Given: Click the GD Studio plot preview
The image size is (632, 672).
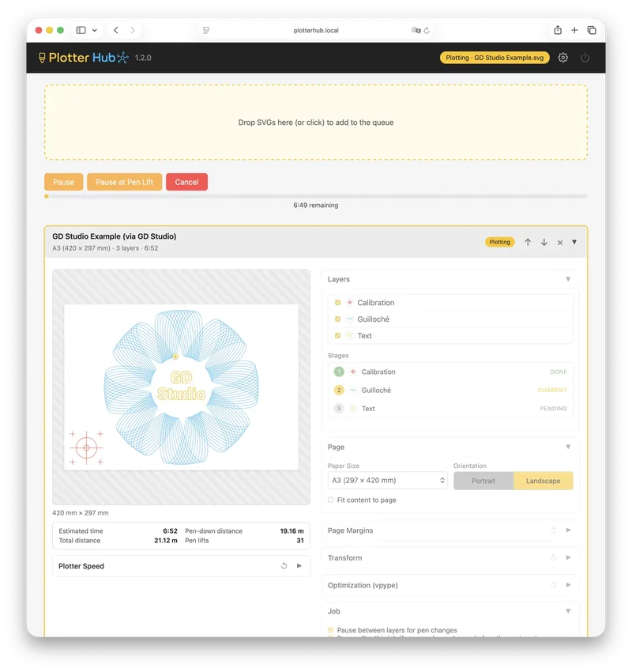Looking at the screenshot, I should pos(181,387).
